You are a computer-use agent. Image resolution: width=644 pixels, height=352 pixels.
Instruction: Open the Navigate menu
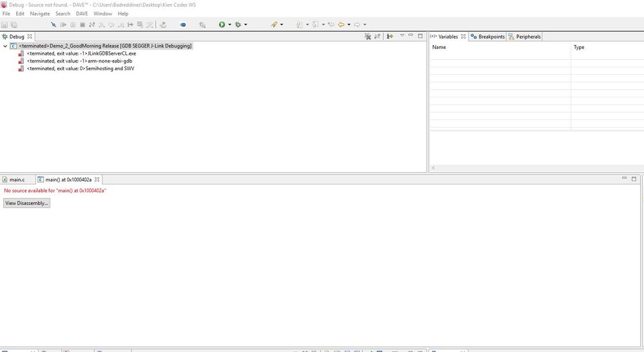click(40, 14)
